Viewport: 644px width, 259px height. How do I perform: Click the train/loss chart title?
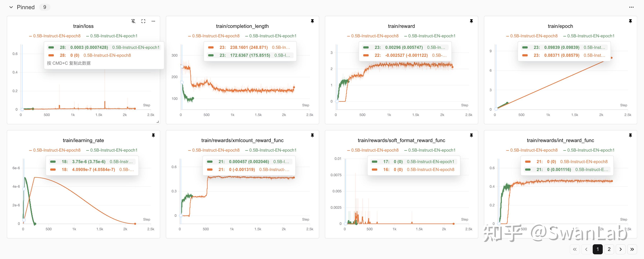click(x=83, y=26)
